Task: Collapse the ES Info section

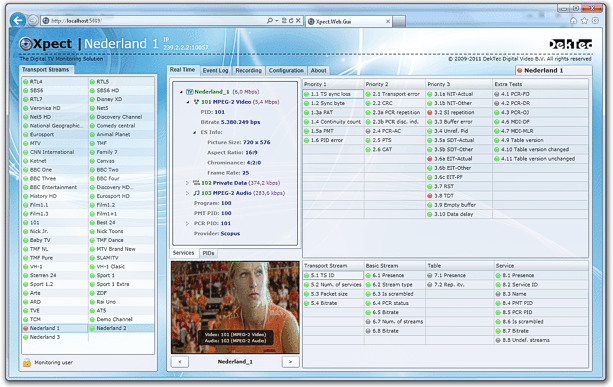Action: (x=194, y=133)
